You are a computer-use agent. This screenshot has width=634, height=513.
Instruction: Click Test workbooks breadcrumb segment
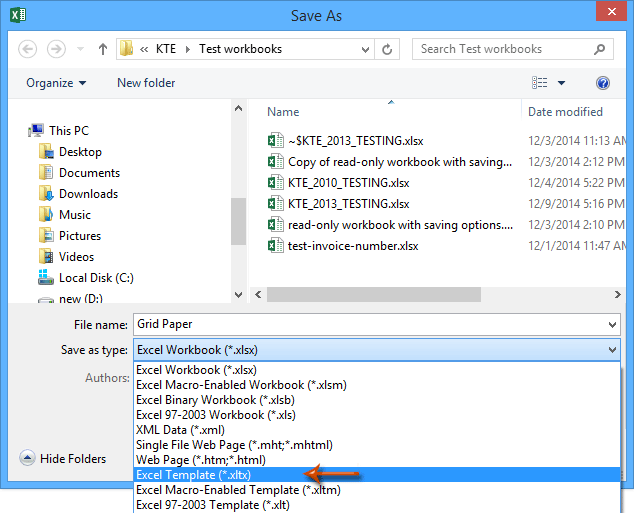[240, 49]
